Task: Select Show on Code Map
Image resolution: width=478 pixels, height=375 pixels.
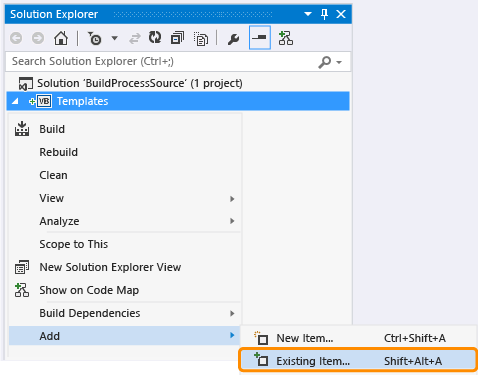Action: pos(125,290)
